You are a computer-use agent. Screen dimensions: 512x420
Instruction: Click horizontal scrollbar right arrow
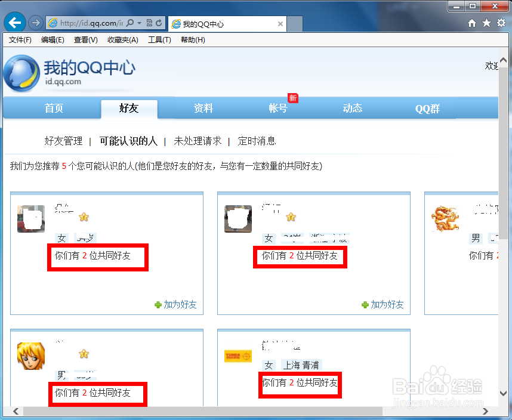[486, 411]
